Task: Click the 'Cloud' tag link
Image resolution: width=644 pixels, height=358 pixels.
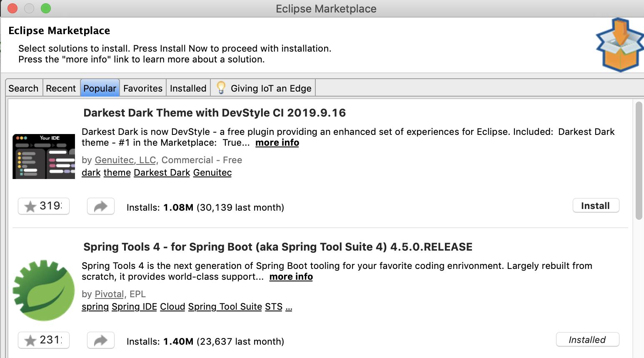Action: pyautogui.click(x=172, y=307)
